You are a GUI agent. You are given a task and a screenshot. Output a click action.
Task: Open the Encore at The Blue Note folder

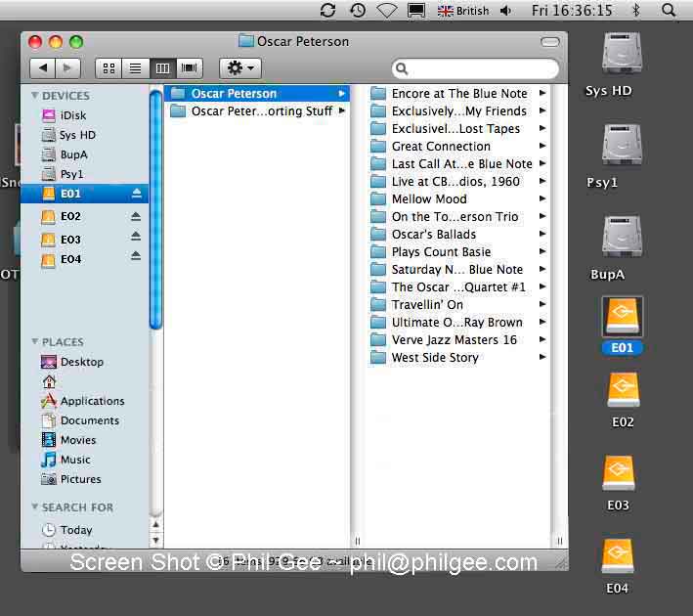coord(457,93)
